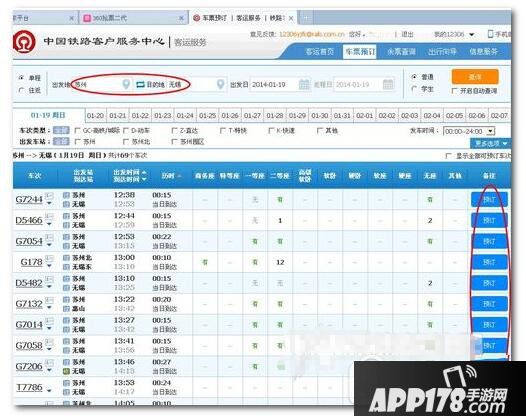Close the 360抢票二代 browser tab

point(181,18)
